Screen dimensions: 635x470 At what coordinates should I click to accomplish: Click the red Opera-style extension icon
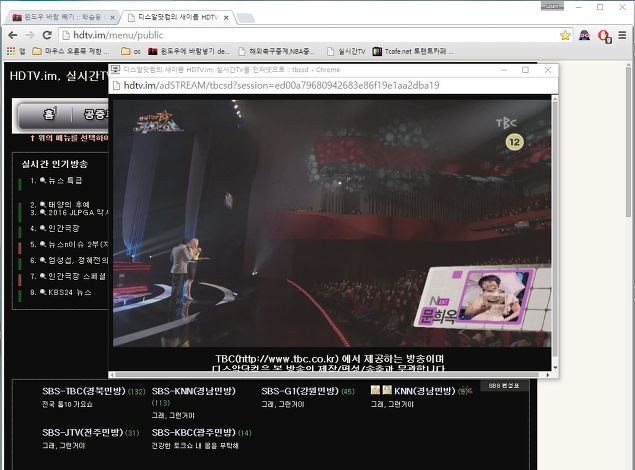coord(604,36)
